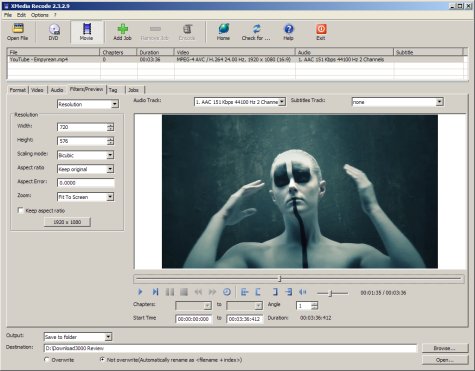Click the Start Time input field
Viewport: 475px width, 371px height.
click(193, 319)
